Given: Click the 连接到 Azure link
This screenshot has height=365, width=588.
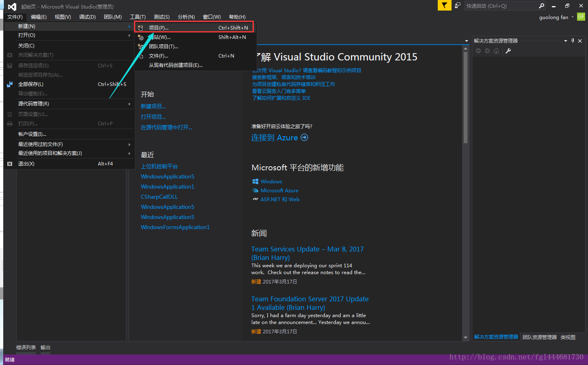Looking at the screenshot, I should [275, 137].
